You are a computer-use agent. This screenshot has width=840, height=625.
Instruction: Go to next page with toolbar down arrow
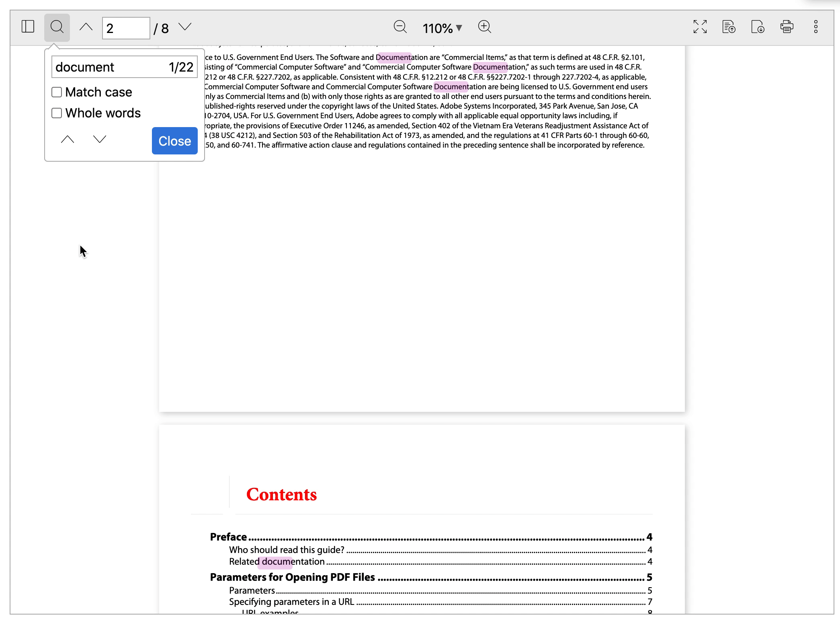tap(185, 27)
